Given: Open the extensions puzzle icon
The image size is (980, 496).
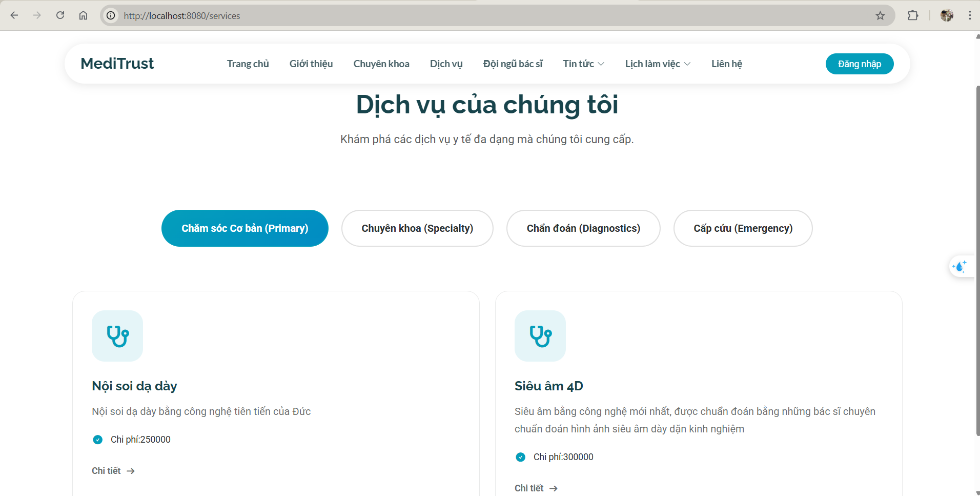Looking at the screenshot, I should coord(914,15).
